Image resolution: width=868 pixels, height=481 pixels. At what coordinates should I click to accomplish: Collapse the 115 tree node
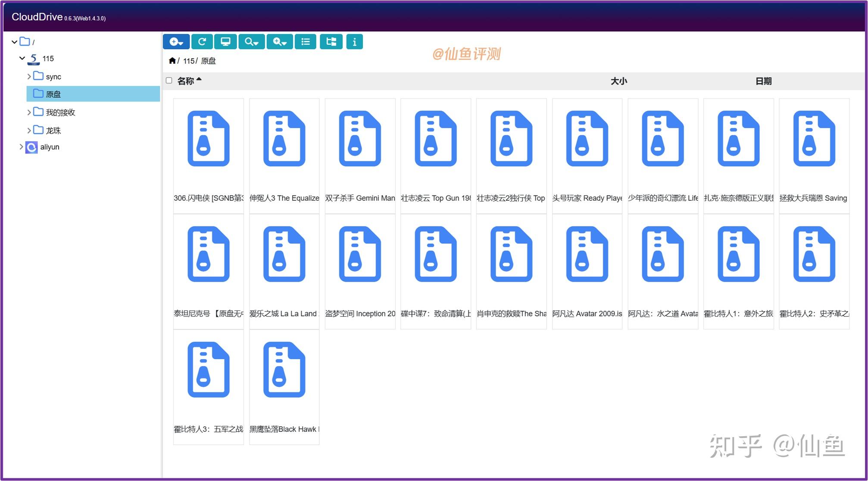[x=22, y=58]
